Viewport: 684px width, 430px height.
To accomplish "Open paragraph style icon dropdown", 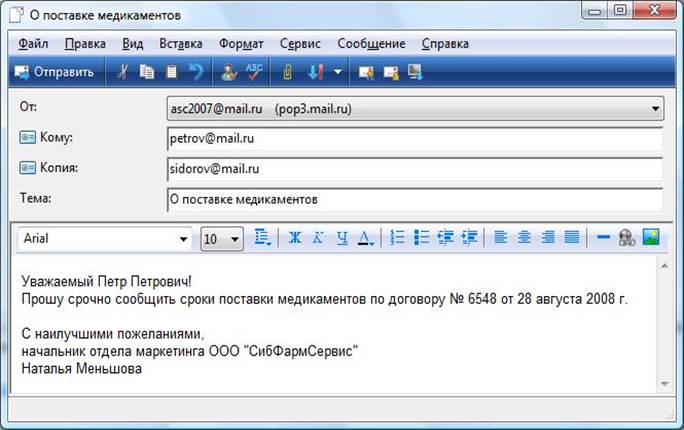I will click(263, 237).
